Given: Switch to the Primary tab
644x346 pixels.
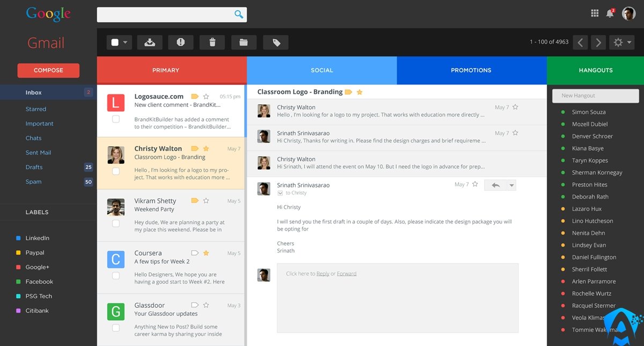Looking at the screenshot, I should 172,70.
